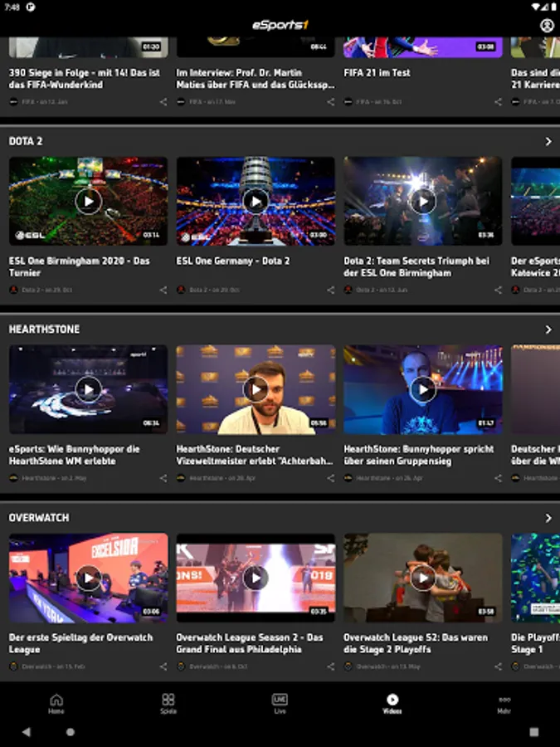Viewport: 560px width, 747px height.
Task: Switch to the Live tab
Action: [280, 704]
